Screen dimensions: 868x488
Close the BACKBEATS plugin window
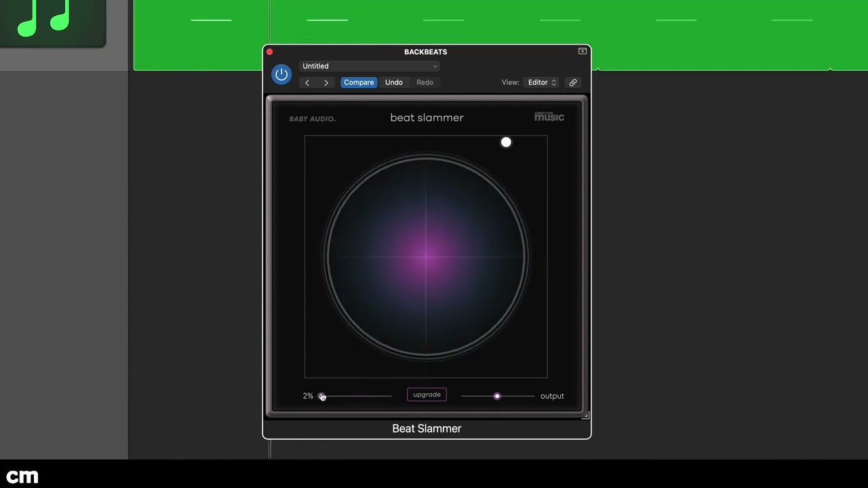270,52
